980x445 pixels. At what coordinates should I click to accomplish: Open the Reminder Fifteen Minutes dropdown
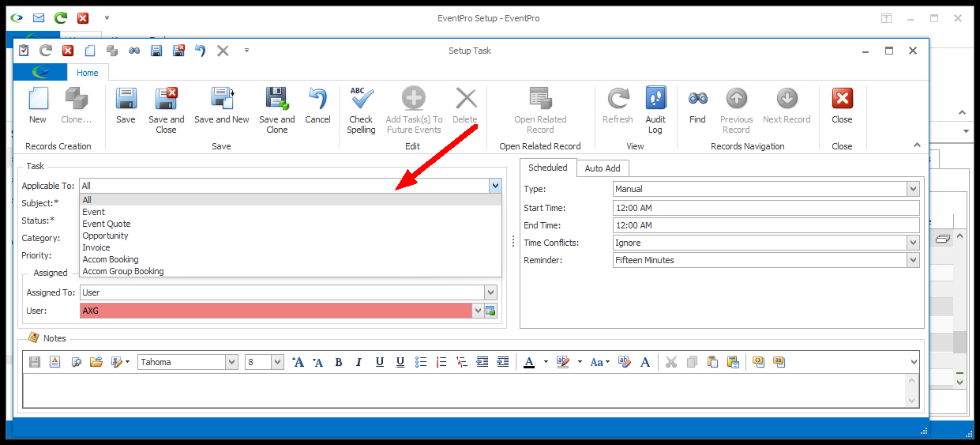pos(913,260)
